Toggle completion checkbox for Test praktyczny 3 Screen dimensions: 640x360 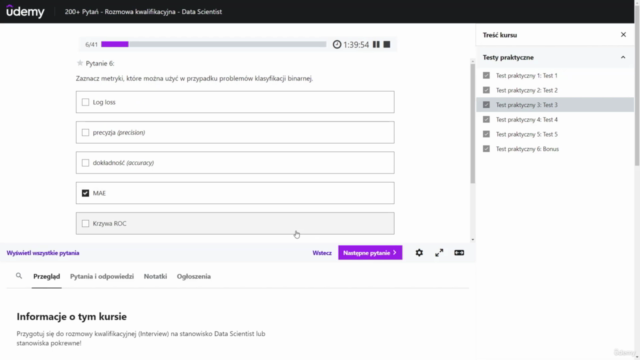coord(486,105)
